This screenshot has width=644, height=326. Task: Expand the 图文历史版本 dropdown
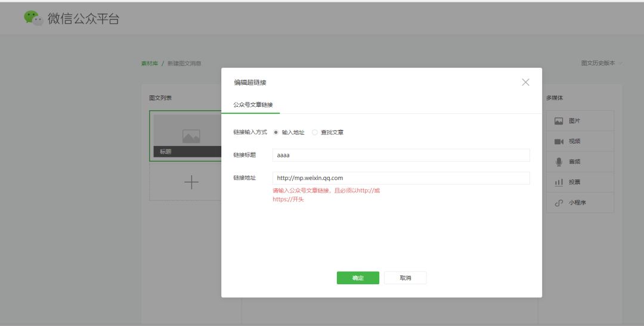click(x=602, y=63)
